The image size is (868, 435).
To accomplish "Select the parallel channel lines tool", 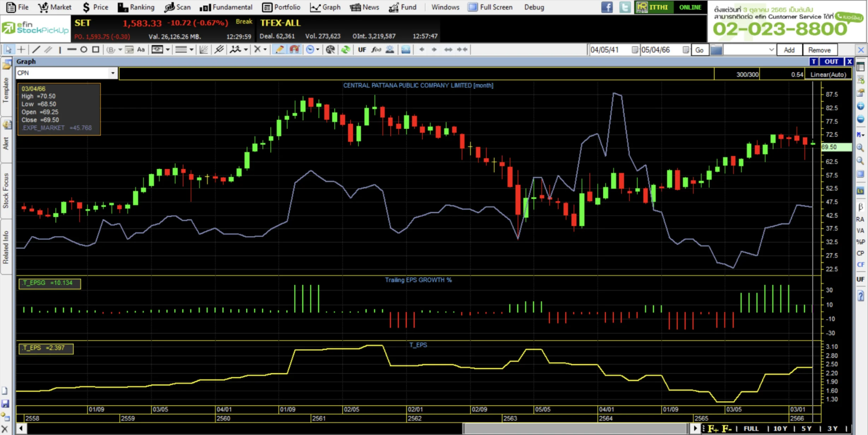I will tap(48, 50).
